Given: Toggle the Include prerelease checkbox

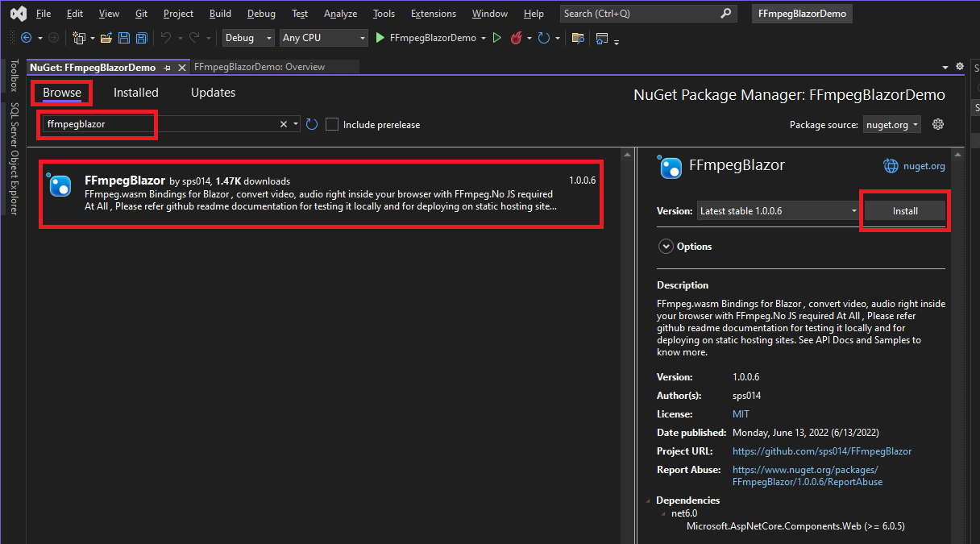Looking at the screenshot, I should (332, 124).
